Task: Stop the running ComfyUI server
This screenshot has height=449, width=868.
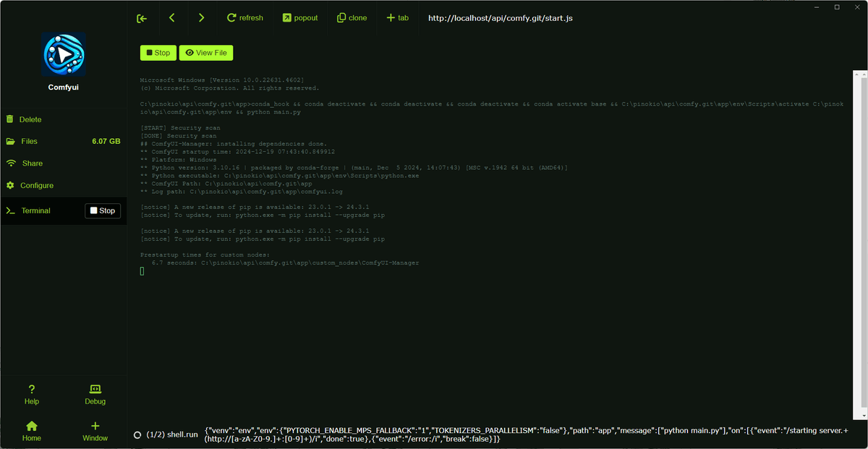Action: (158, 52)
